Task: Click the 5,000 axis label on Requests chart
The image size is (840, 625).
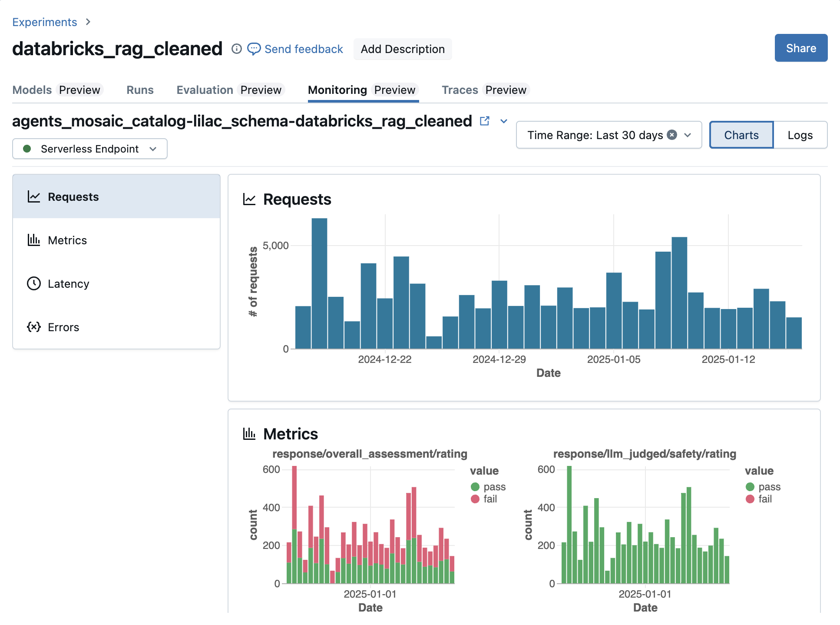Action: click(x=276, y=246)
